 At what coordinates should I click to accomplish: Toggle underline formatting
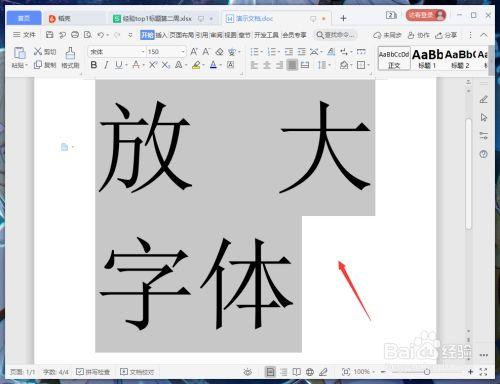(x=119, y=65)
